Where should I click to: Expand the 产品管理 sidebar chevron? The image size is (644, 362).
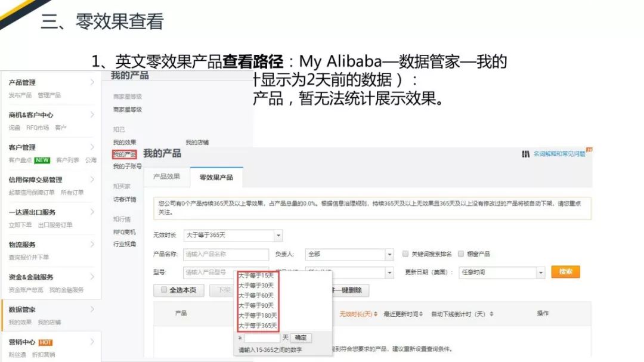click(92, 82)
